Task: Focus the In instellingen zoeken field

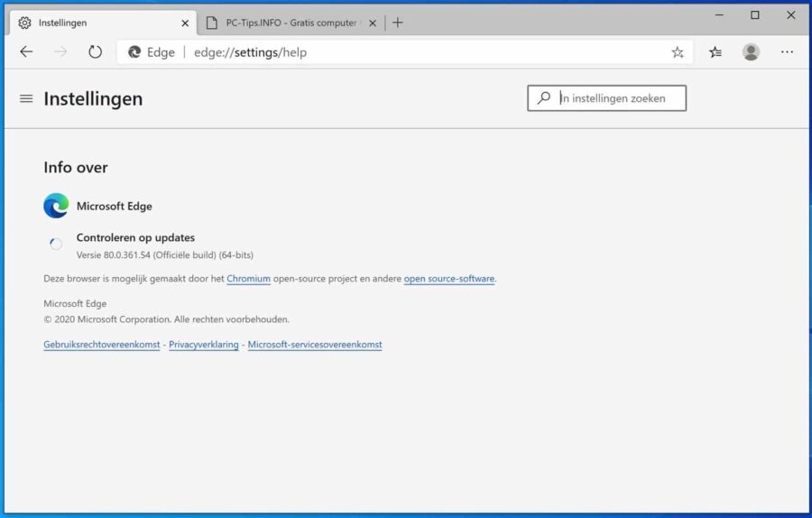Action: pos(607,97)
